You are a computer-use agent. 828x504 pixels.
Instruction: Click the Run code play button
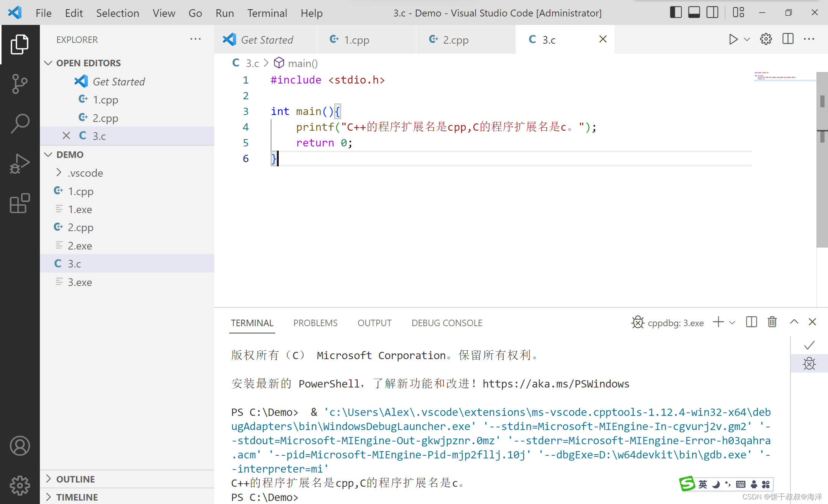pyautogui.click(x=733, y=39)
